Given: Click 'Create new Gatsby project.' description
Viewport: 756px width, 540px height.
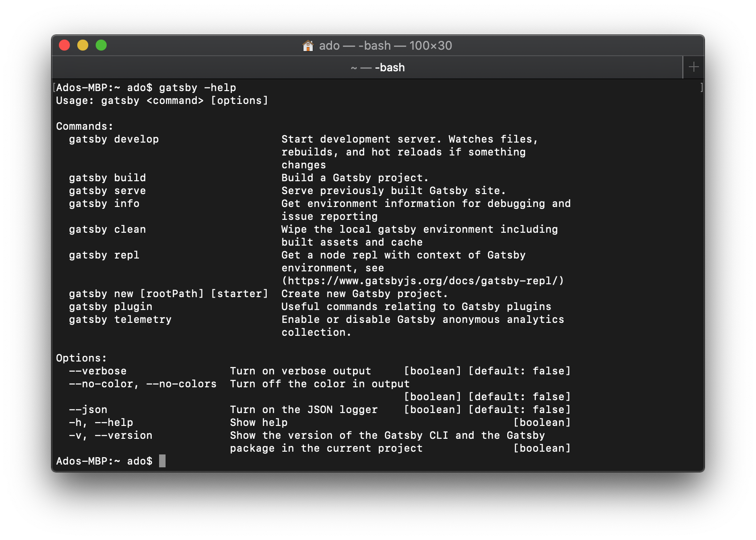Looking at the screenshot, I should coord(365,293).
